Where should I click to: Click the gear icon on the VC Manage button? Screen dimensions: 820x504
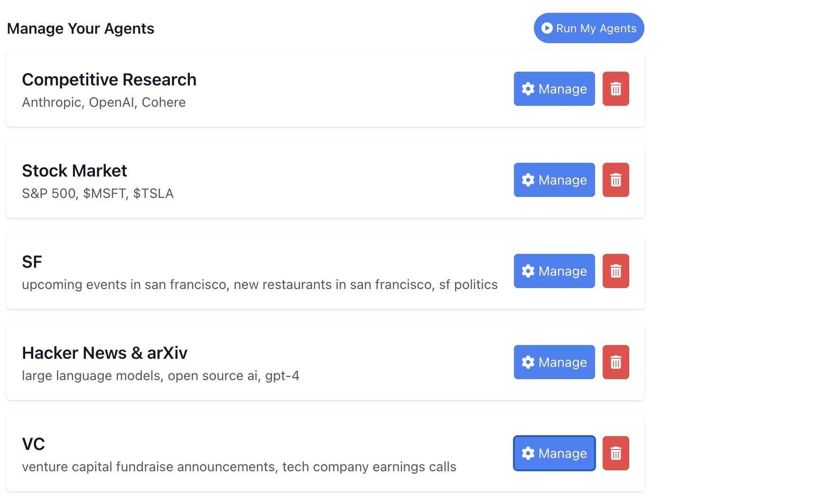point(528,453)
